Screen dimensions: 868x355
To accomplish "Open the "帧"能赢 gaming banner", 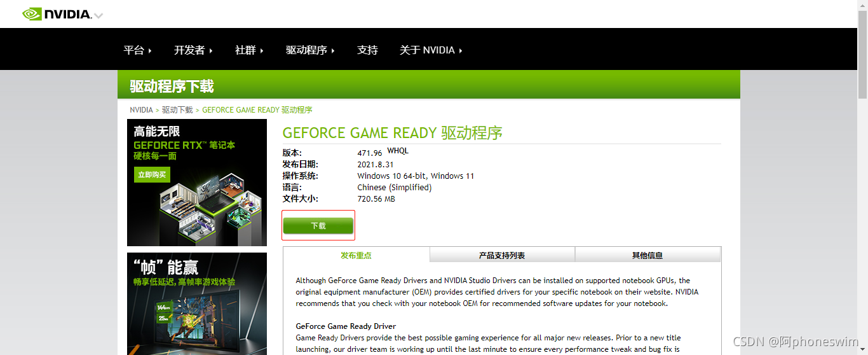I will pyautogui.click(x=197, y=303).
